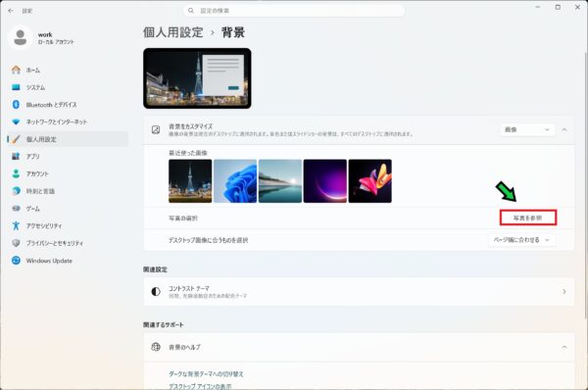Choose the lake landscape recent image

pyautogui.click(x=280, y=181)
